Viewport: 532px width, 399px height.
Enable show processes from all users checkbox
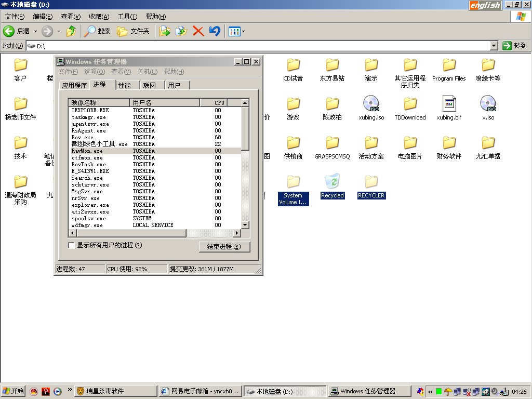coord(72,245)
